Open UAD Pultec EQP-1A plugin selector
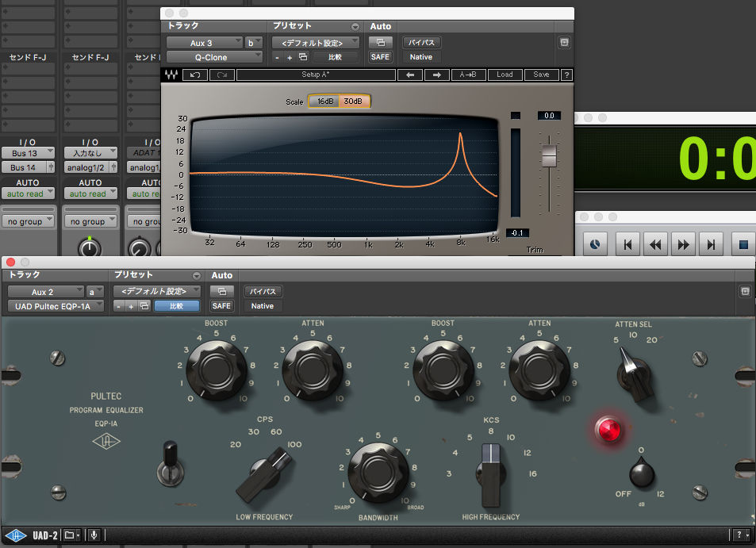The height and width of the screenshot is (548, 756). point(56,306)
